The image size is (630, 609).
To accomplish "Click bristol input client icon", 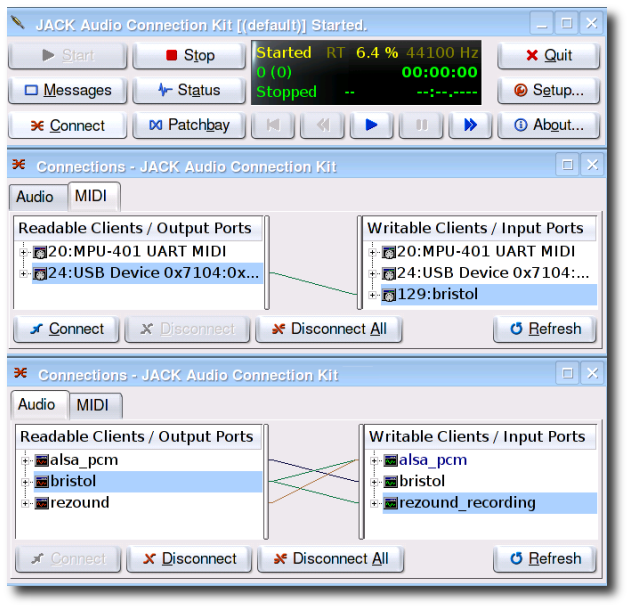I will 391,482.
